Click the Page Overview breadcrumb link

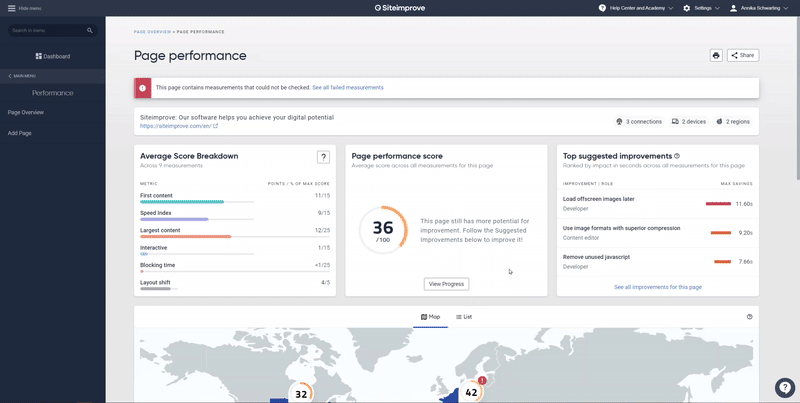(153, 32)
